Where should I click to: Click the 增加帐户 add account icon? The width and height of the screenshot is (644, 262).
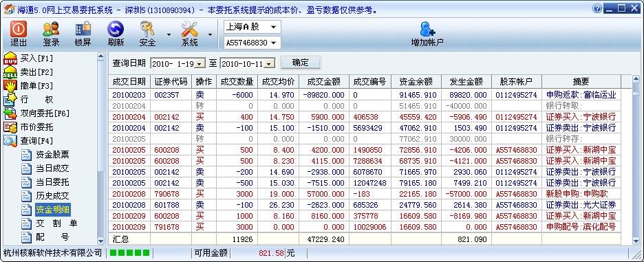[x=427, y=34]
